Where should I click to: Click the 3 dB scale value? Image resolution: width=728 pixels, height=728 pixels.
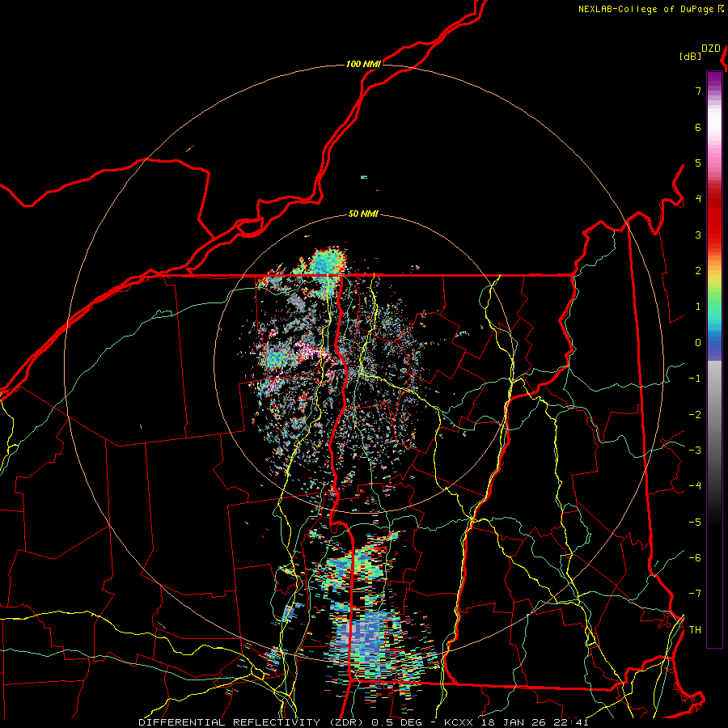[698, 235]
